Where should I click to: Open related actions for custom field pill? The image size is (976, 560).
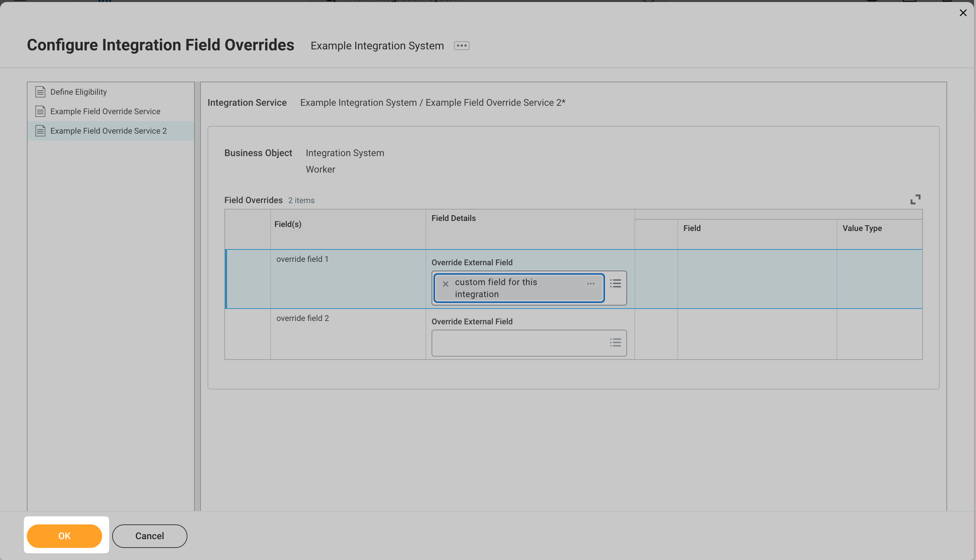click(590, 283)
